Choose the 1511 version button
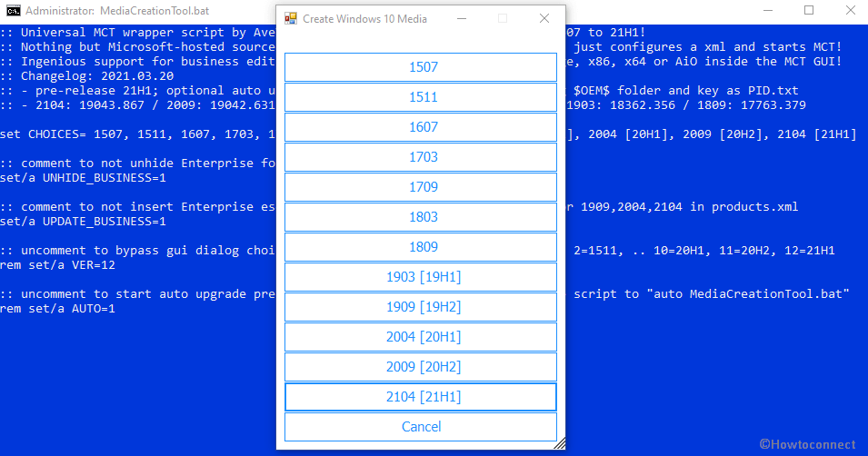 point(421,97)
